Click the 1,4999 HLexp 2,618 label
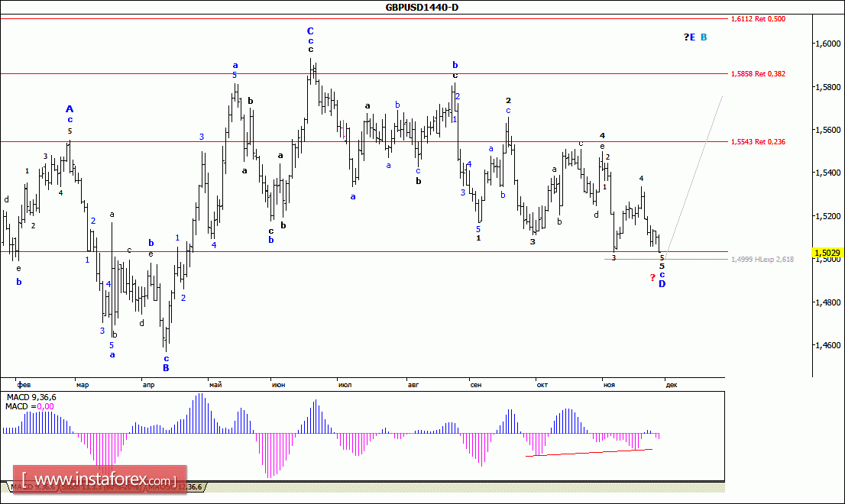This screenshot has height=504, width=845. [x=762, y=260]
